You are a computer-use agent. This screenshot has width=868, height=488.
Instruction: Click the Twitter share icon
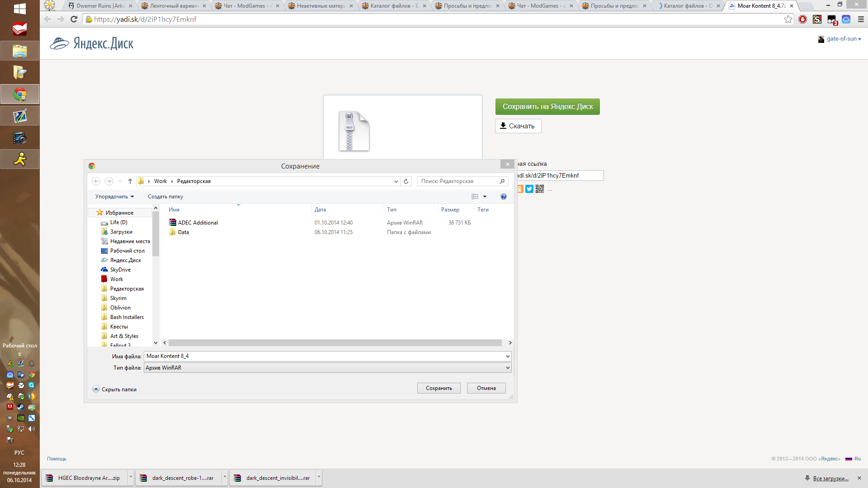click(x=529, y=189)
